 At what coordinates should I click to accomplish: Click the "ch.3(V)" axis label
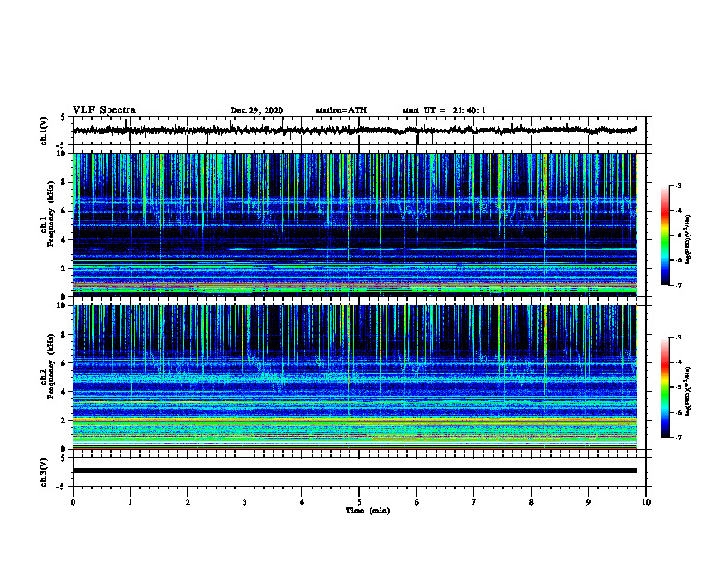tap(44, 472)
